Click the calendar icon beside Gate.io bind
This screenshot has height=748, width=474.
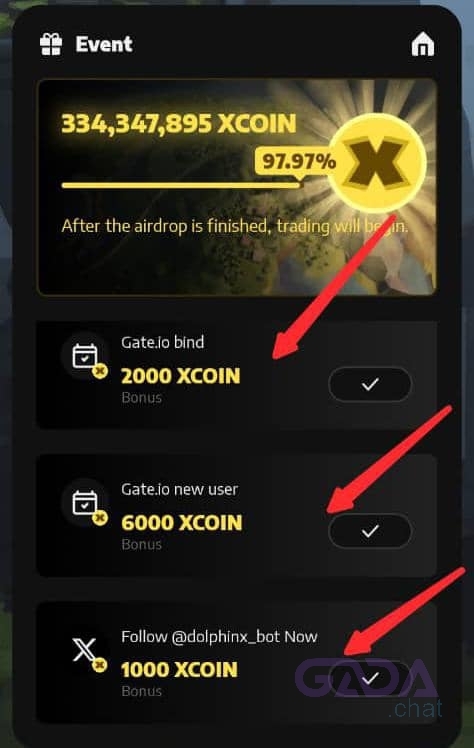(x=86, y=357)
